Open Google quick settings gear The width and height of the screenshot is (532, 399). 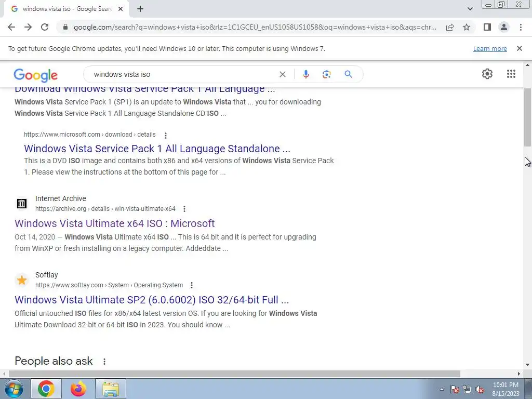[487, 74]
